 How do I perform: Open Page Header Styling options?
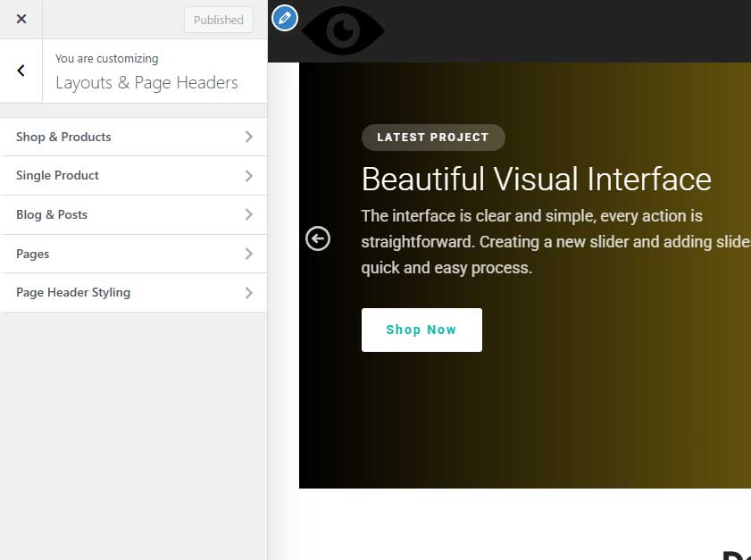(73, 292)
